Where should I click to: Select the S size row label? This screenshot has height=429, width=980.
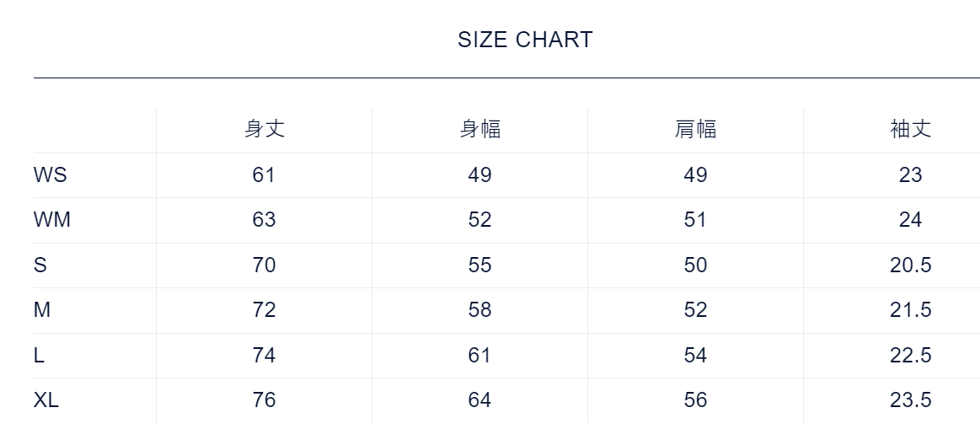tap(40, 265)
